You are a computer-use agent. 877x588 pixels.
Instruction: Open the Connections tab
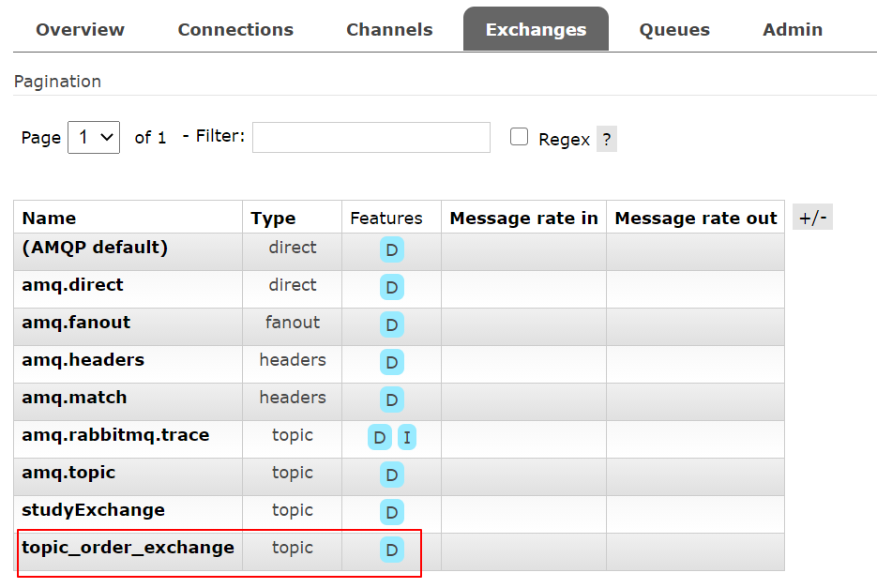coord(235,29)
